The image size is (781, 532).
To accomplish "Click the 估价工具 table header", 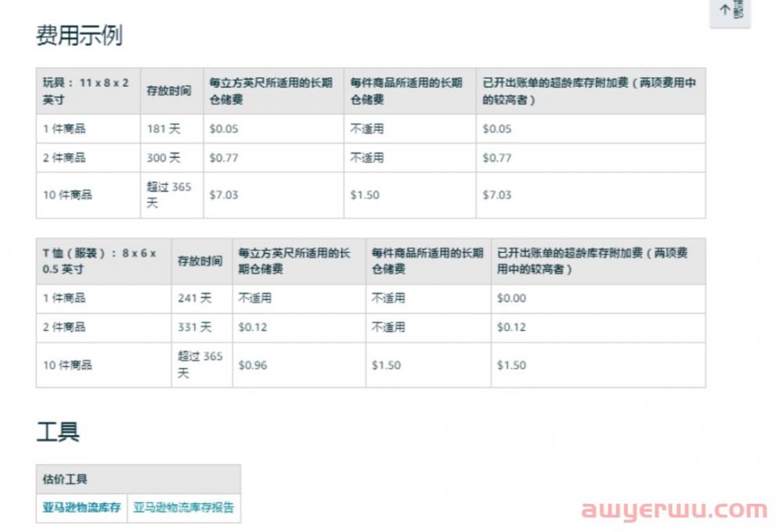I will tap(138, 479).
